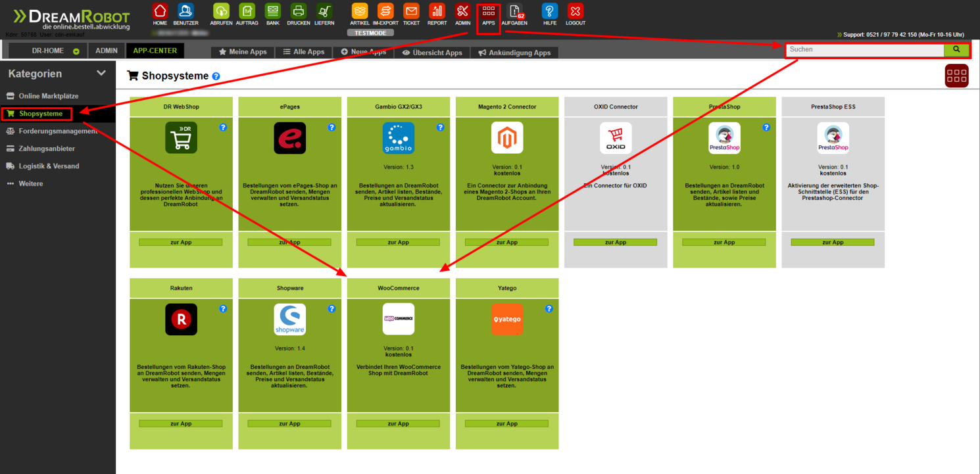Open the TICKET envelope icon

coord(411,12)
